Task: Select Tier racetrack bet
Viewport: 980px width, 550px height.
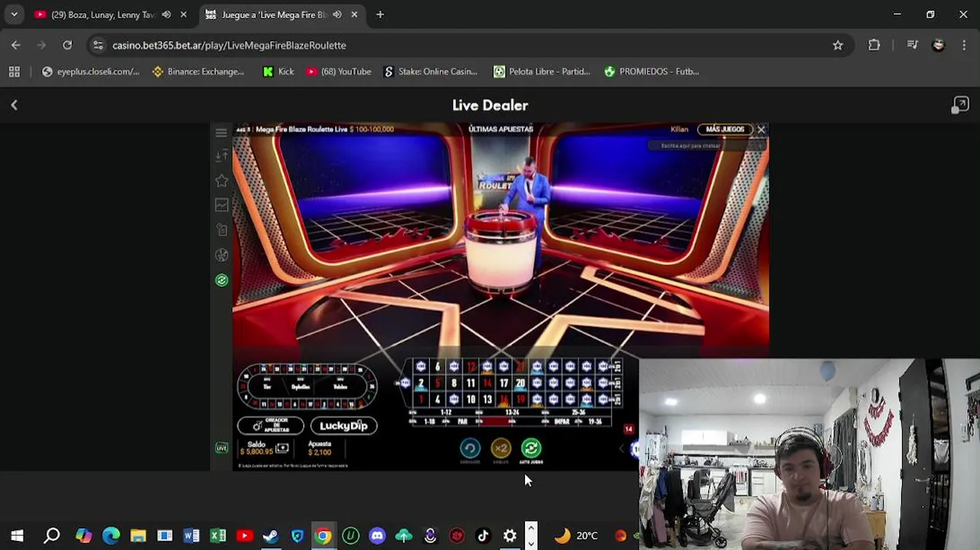Action: [266, 387]
